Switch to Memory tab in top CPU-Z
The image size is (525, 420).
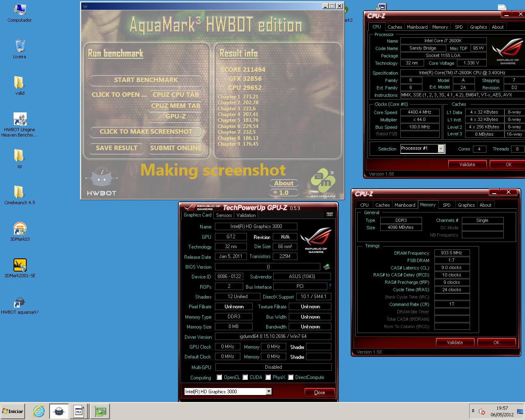(440, 27)
